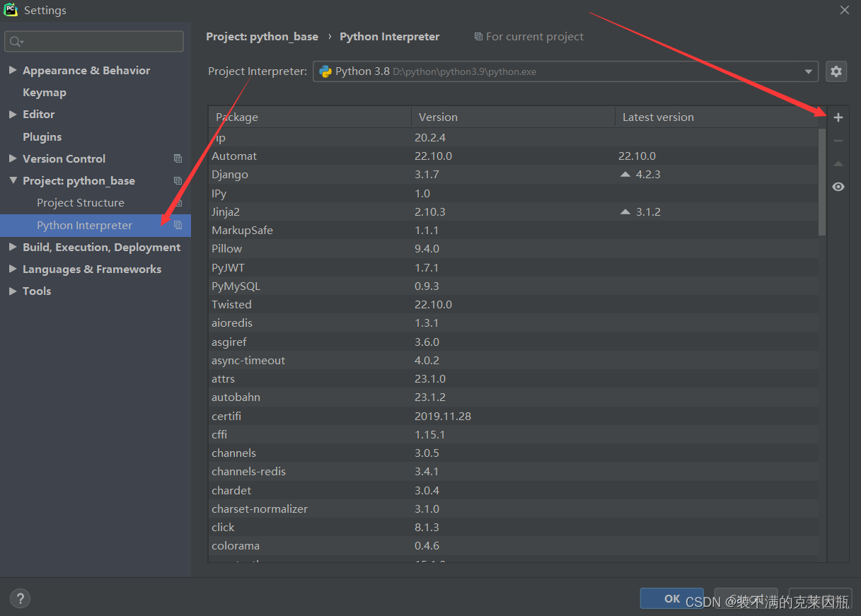The image size is (861, 616).
Task: Click the Version Control per-project copy icon
Action: pyautogui.click(x=178, y=159)
